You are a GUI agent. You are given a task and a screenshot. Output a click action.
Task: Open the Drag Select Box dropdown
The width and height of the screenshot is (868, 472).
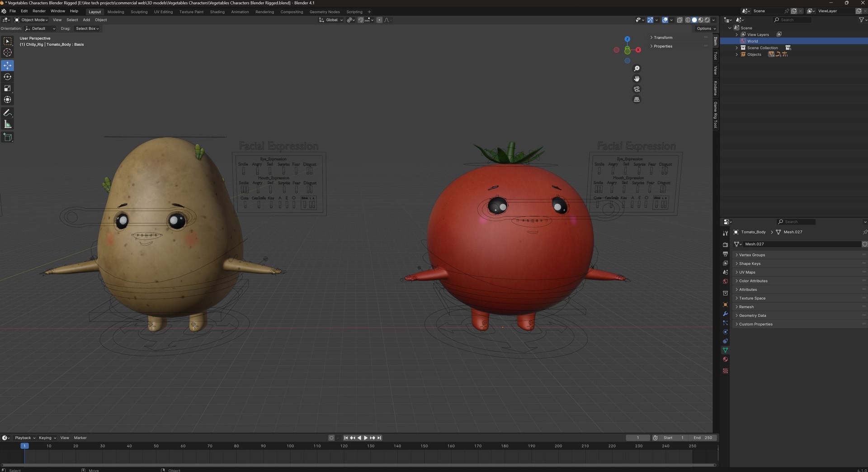click(87, 29)
